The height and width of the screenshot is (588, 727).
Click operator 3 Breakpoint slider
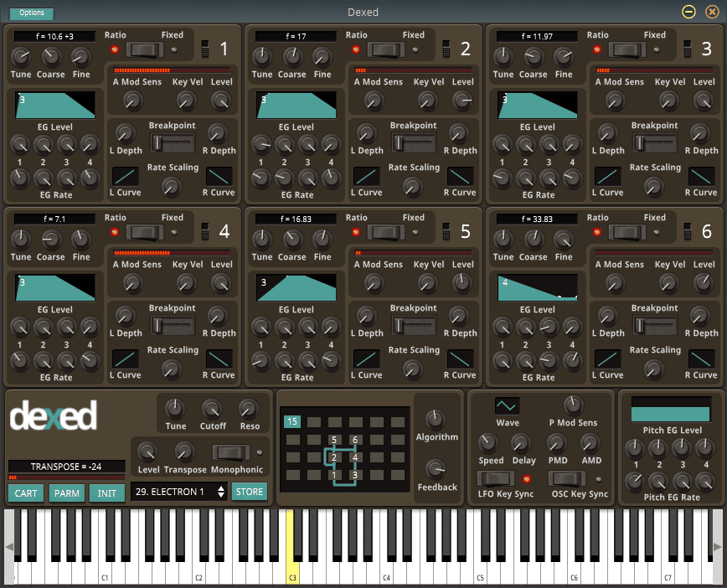pyautogui.click(x=655, y=143)
